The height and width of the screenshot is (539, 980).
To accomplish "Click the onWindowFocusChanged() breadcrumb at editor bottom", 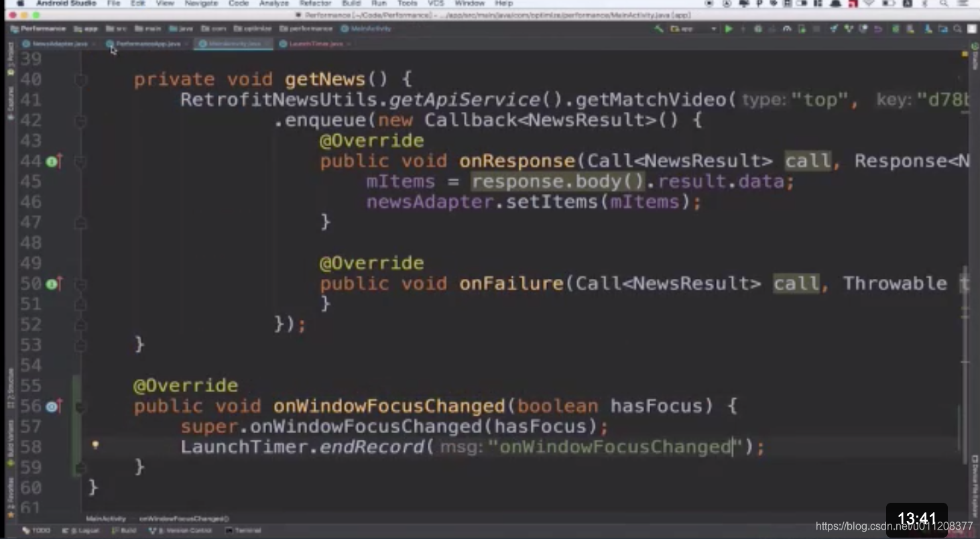I will click(x=184, y=519).
